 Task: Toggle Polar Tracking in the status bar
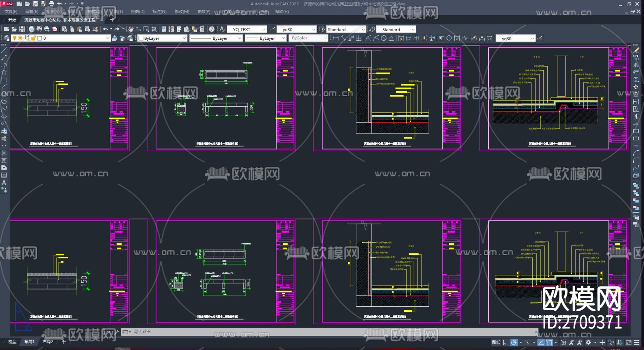click(x=514, y=342)
